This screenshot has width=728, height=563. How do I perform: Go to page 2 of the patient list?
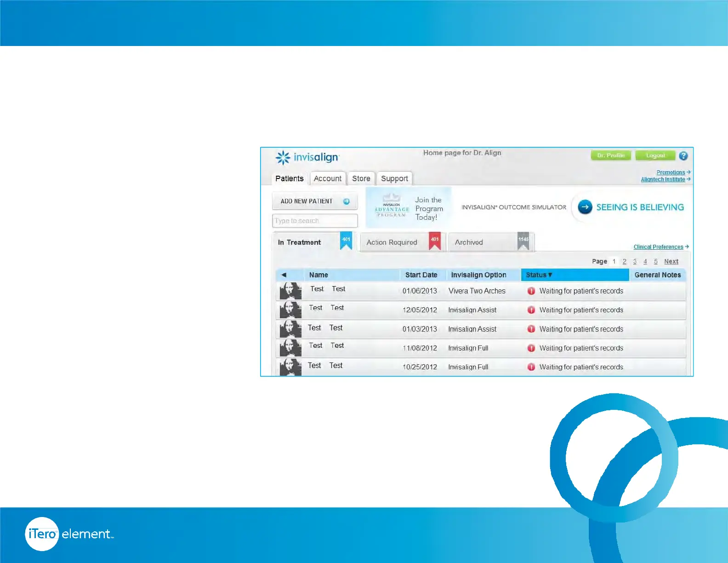625,261
